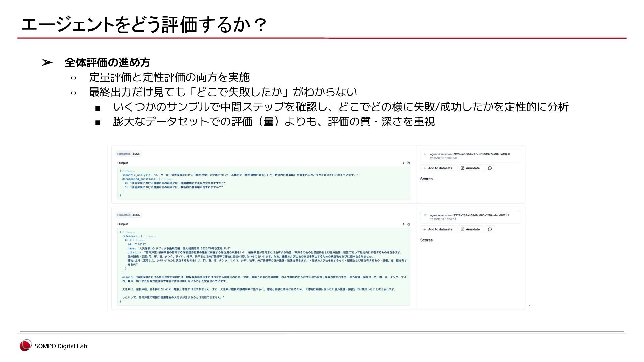Open comment bubble in second trace panel
This screenshot has width=644, height=362.
click(490, 229)
